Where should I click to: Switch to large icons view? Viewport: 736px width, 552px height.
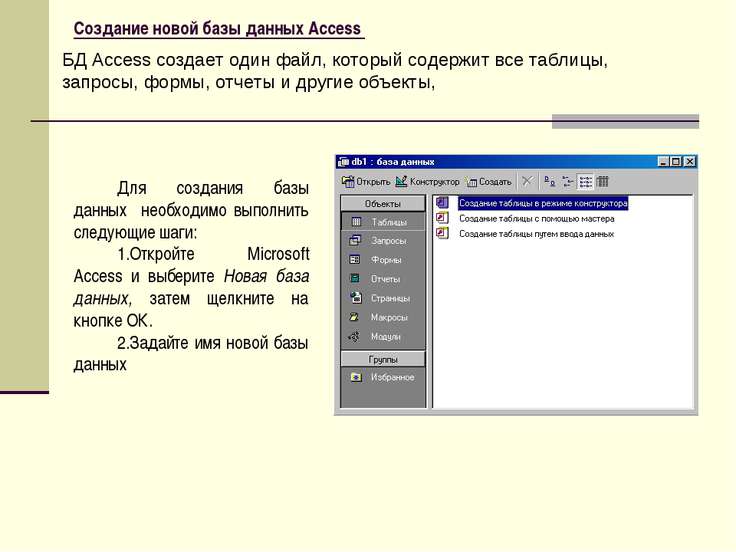click(x=550, y=181)
